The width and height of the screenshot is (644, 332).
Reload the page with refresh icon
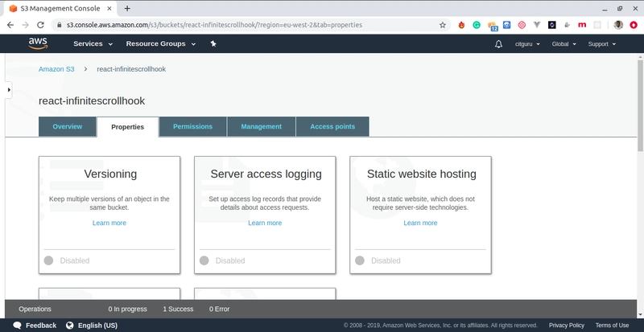(x=40, y=25)
